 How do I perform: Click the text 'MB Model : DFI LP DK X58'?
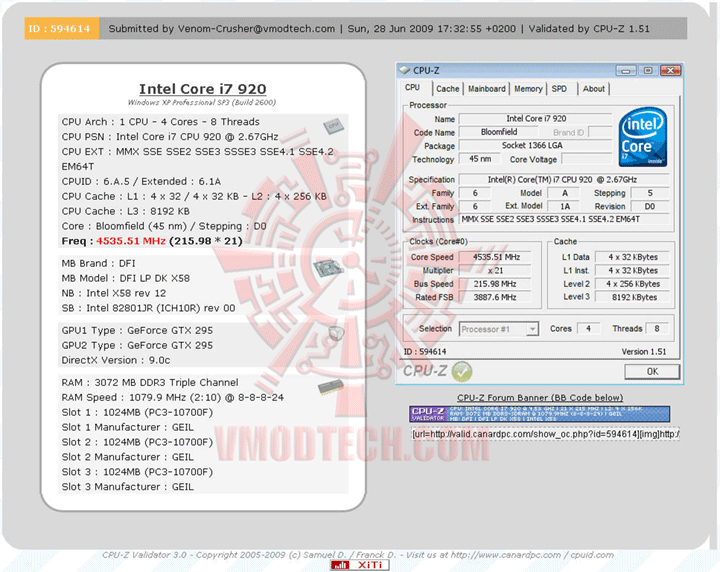click(126, 278)
